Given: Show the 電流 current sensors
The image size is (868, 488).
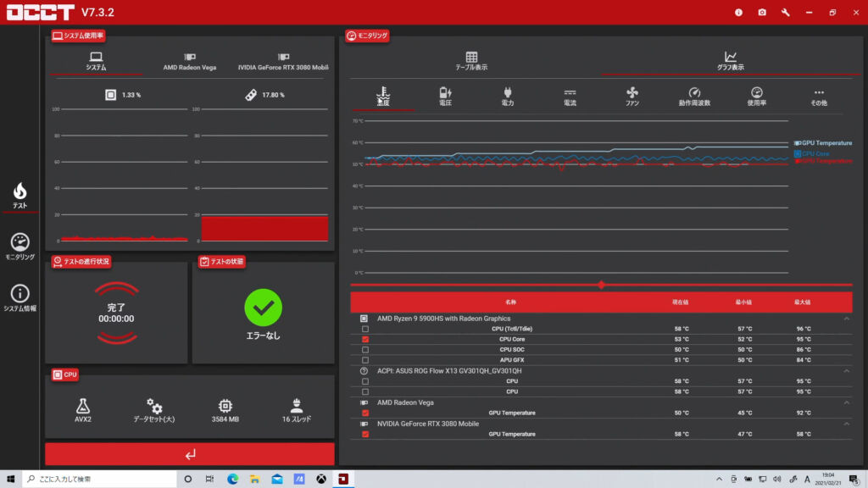Looking at the screenshot, I should [570, 97].
